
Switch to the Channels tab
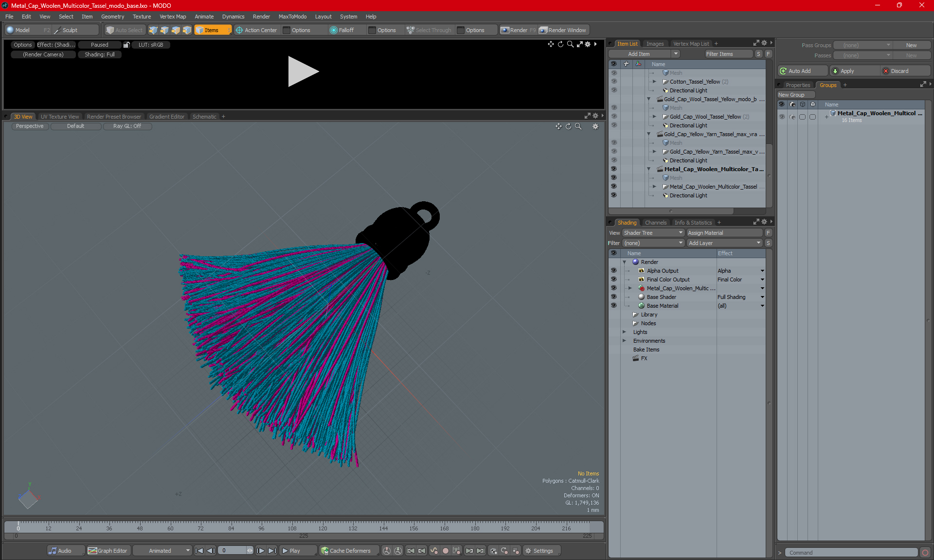pos(655,223)
